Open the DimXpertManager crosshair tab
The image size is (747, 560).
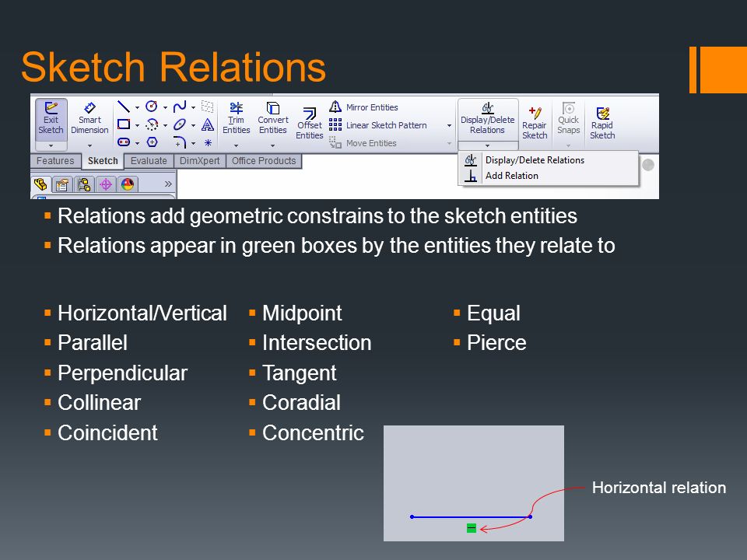[x=106, y=184]
